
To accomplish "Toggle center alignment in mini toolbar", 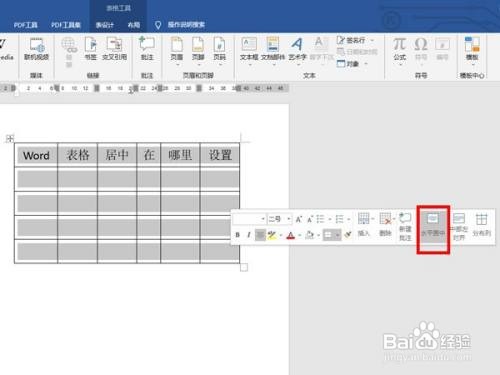I will click(x=260, y=235).
